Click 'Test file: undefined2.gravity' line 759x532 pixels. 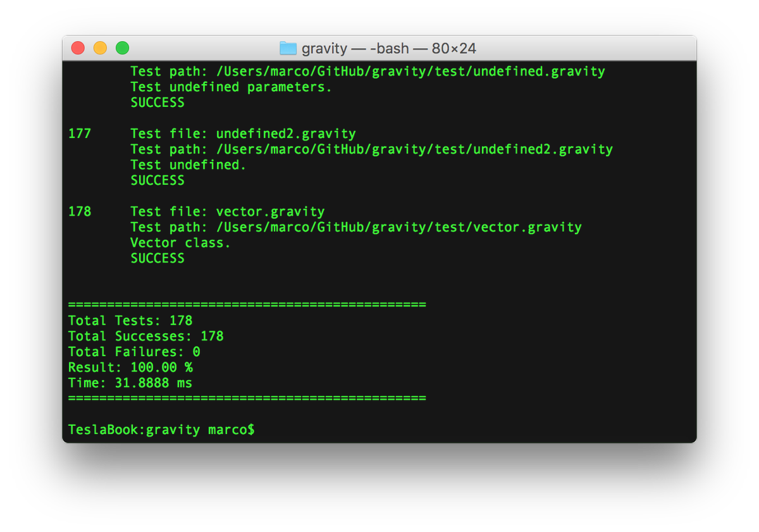pos(243,133)
